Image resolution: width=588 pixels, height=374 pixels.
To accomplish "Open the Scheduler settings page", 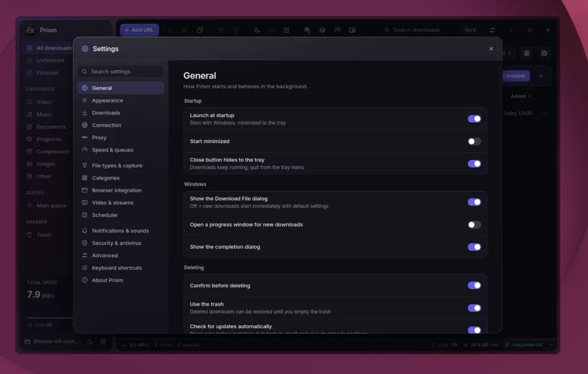I will [x=121, y=215].
